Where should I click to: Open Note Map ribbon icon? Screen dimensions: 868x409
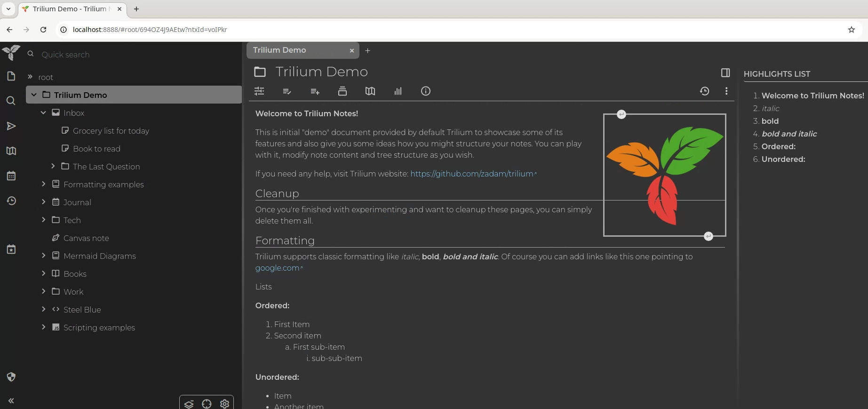click(x=370, y=91)
